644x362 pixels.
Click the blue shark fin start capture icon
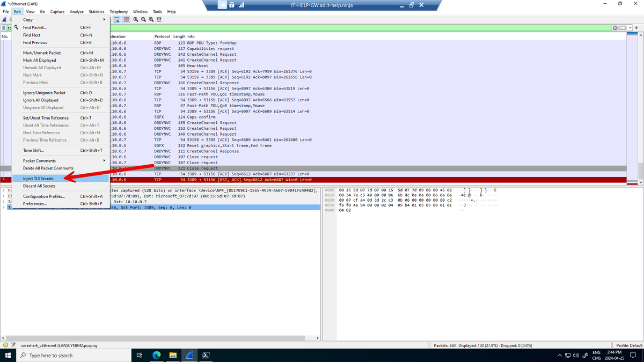pos(4,19)
